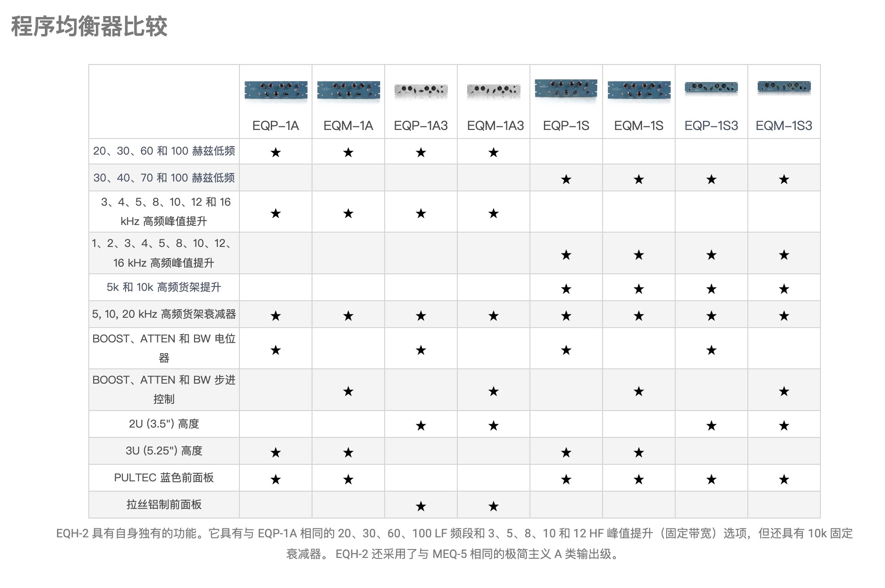Select EQM-1A star in 3U 高度 row
Image resolution: width=885 pixels, height=588 pixels.
[348, 453]
